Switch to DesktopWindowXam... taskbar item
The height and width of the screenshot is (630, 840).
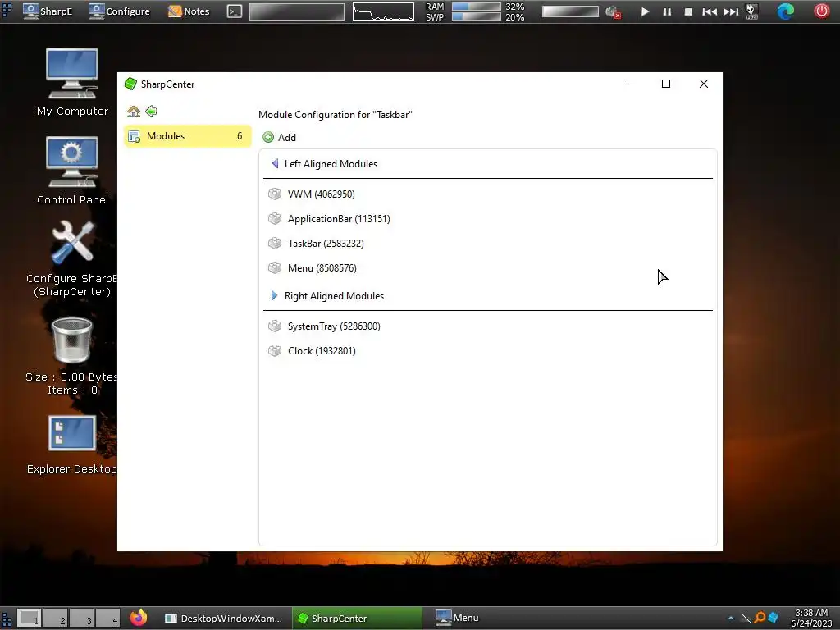coord(224,619)
